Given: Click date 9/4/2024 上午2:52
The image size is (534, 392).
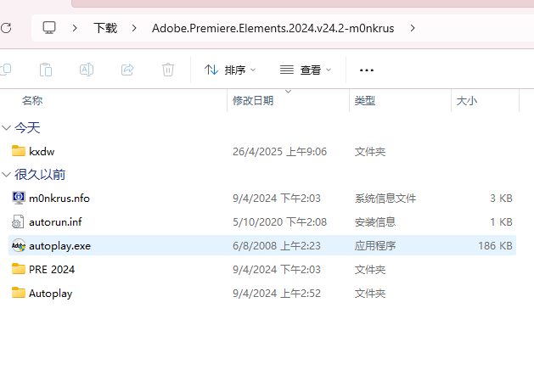Looking at the screenshot, I should 277,294.
